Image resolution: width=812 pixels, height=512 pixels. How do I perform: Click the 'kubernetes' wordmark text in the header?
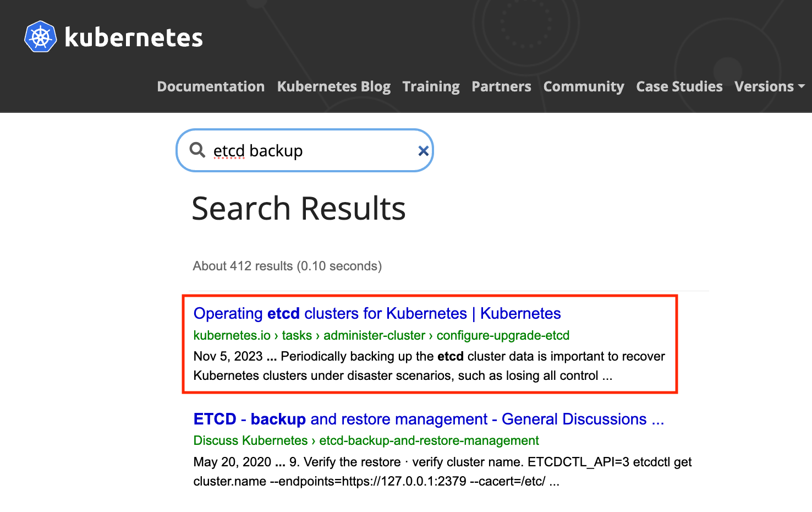coord(134,37)
